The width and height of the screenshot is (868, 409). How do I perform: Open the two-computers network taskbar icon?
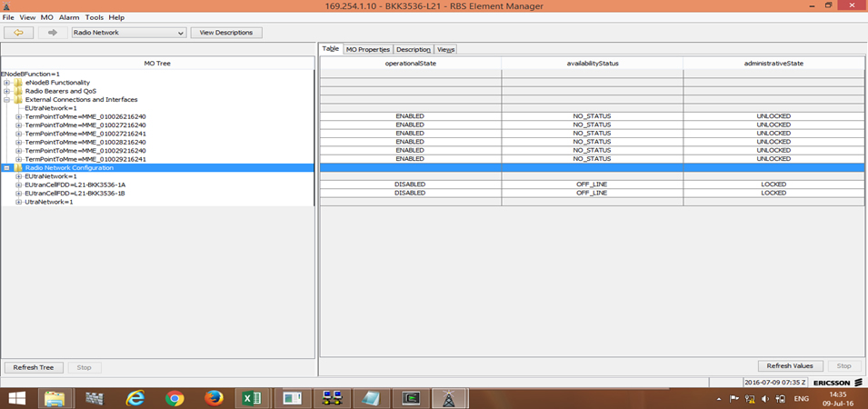pyautogui.click(x=332, y=398)
